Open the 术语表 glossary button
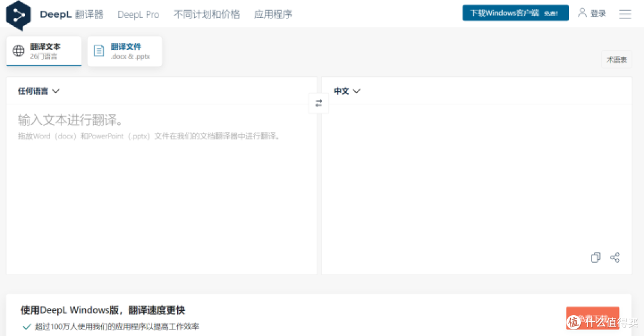Screen dimensions: 644x336 coord(617,60)
